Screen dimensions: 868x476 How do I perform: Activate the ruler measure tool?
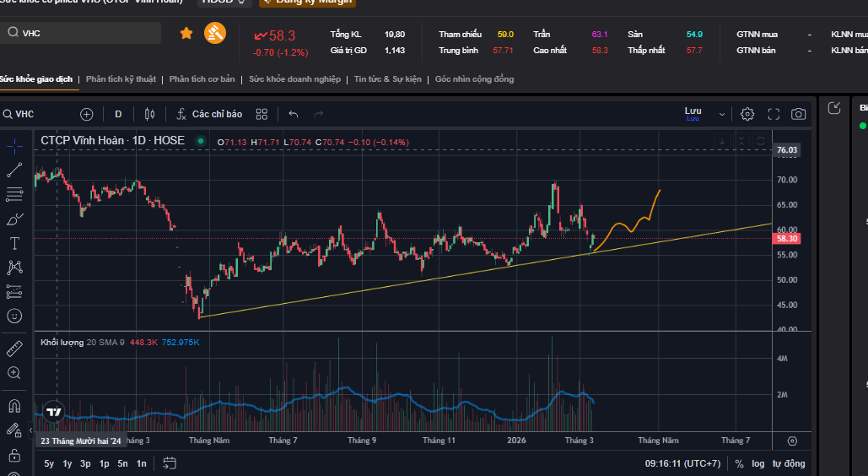coord(14,349)
